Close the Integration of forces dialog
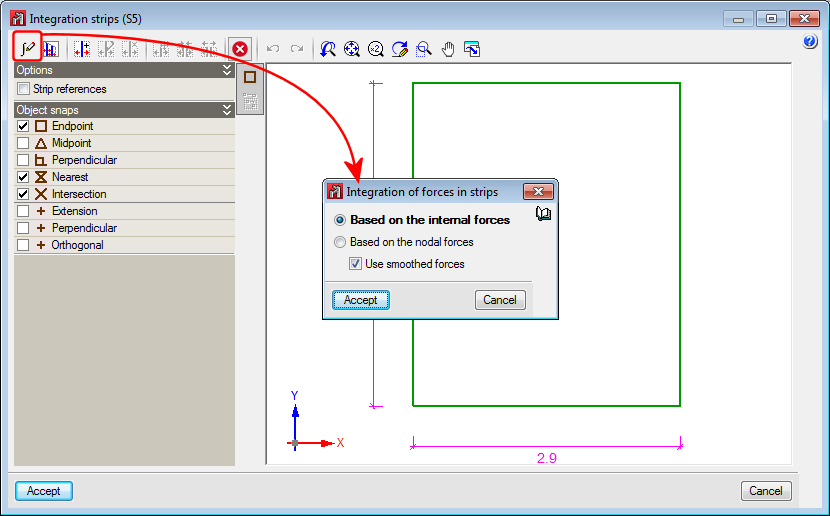 coord(538,192)
